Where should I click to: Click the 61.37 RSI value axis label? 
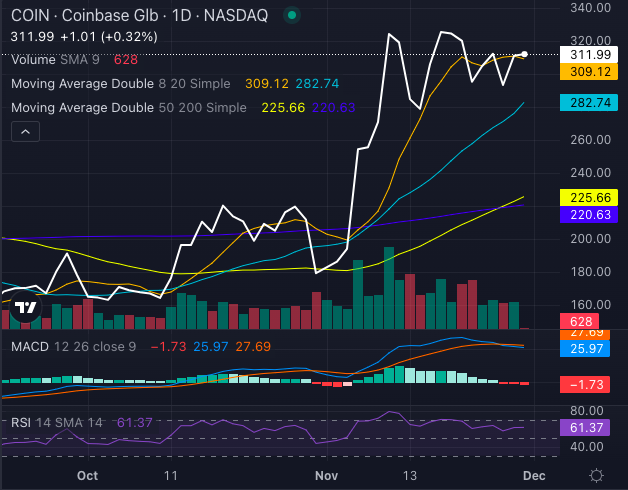pos(590,428)
